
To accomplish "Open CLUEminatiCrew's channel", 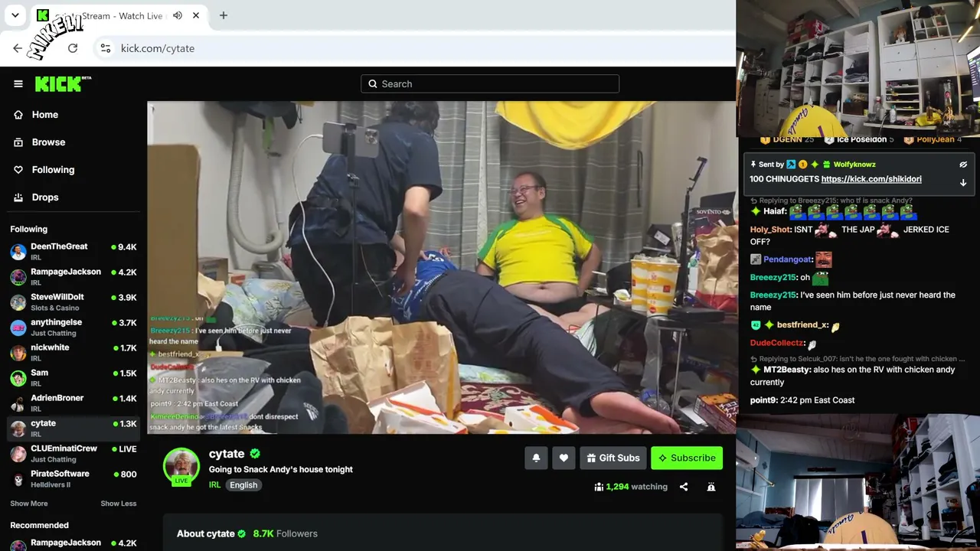I will pos(73,454).
